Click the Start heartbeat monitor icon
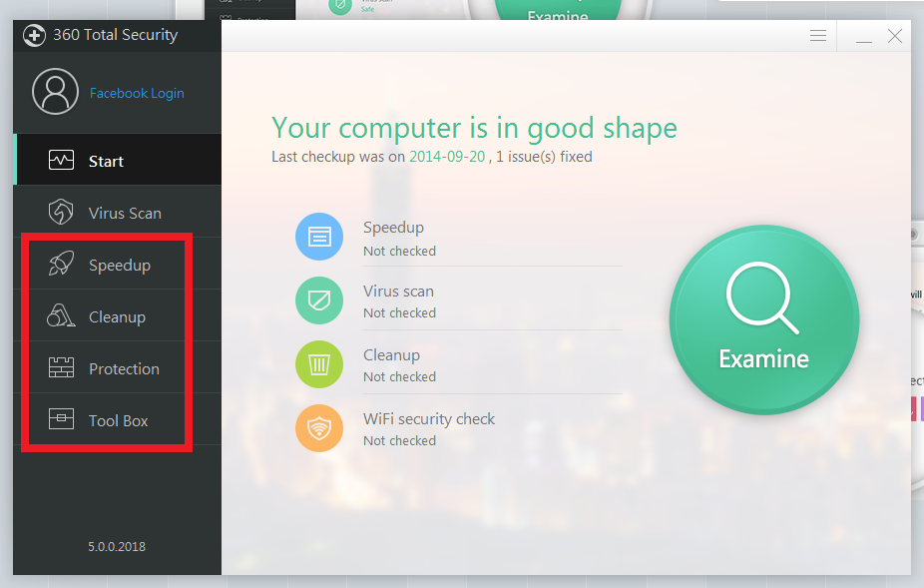The height and width of the screenshot is (588, 924). pyautogui.click(x=61, y=161)
